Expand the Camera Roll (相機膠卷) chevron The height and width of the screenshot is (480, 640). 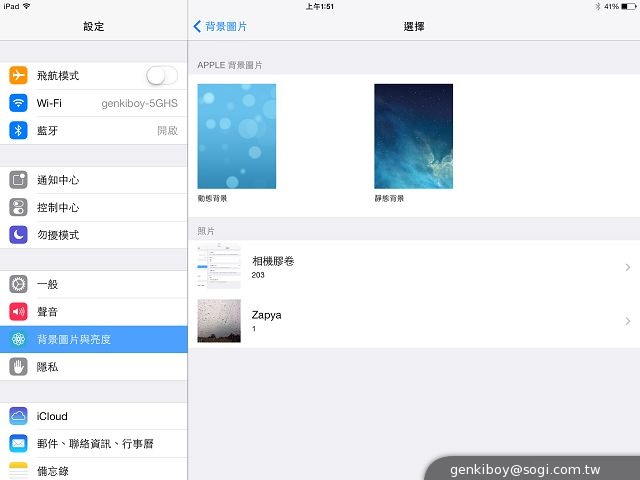(x=628, y=267)
